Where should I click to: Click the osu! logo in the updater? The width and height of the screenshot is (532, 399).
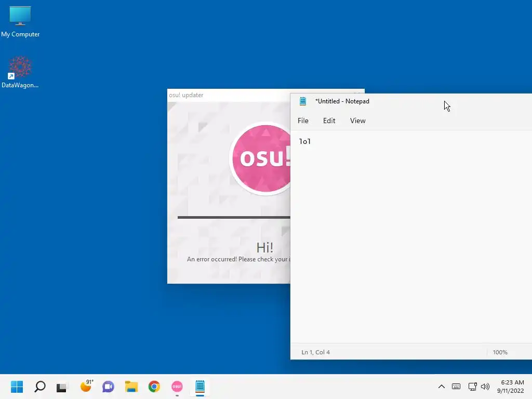click(260, 158)
